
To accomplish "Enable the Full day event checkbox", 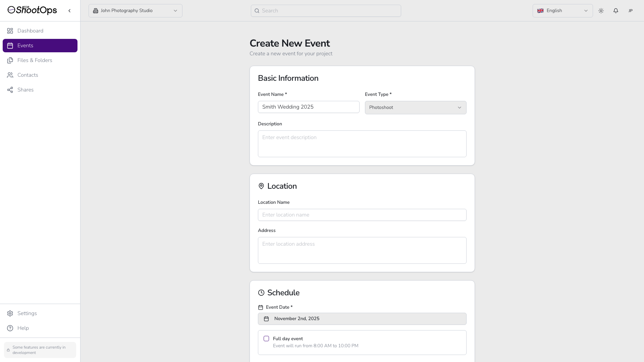I will (266, 339).
